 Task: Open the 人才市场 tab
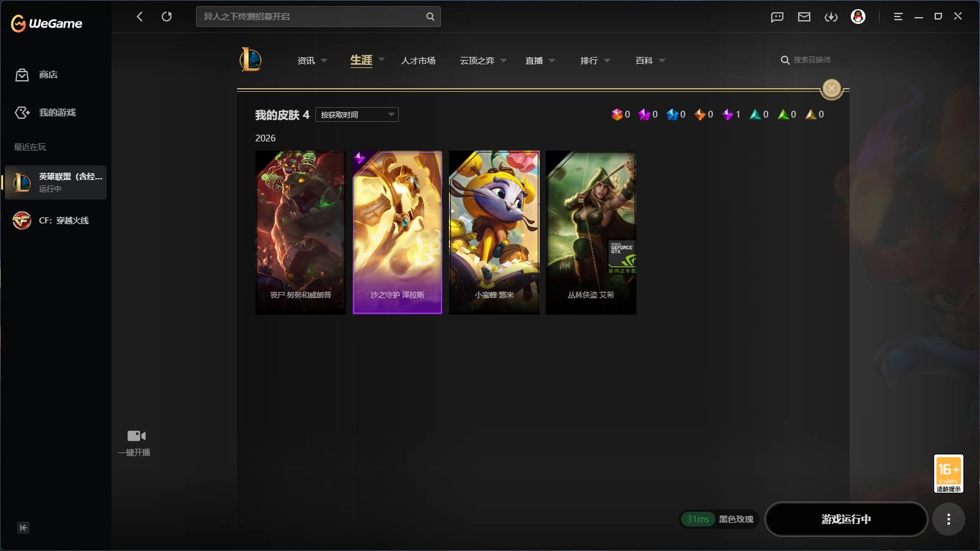[x=418, y=61]
